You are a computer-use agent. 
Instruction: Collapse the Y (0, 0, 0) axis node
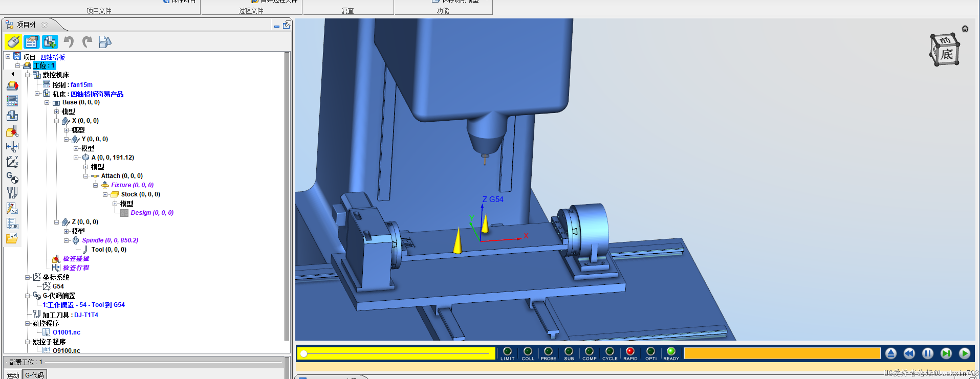[x=66, y=139]
